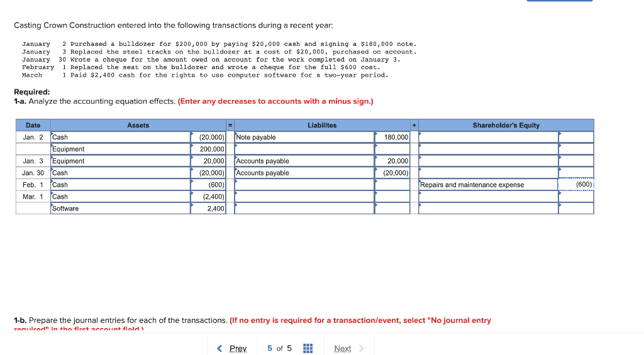Click the March 1 software transaction line

[205, 75]
